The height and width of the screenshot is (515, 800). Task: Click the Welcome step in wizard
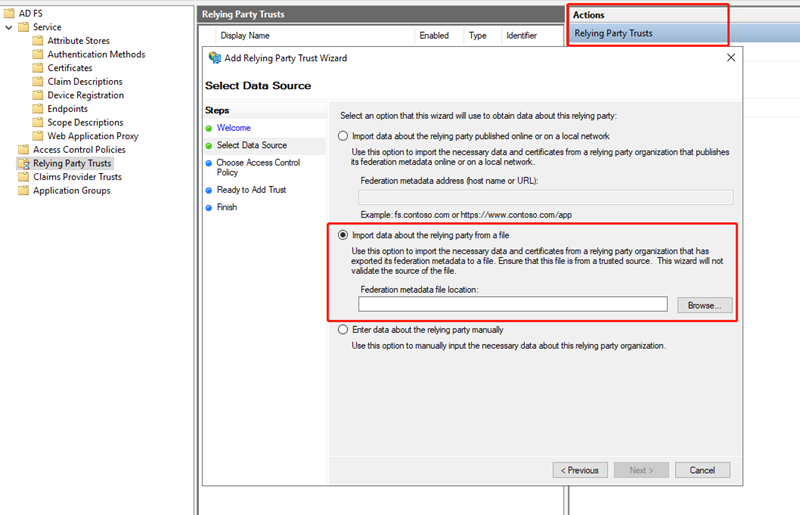(234, 128)
